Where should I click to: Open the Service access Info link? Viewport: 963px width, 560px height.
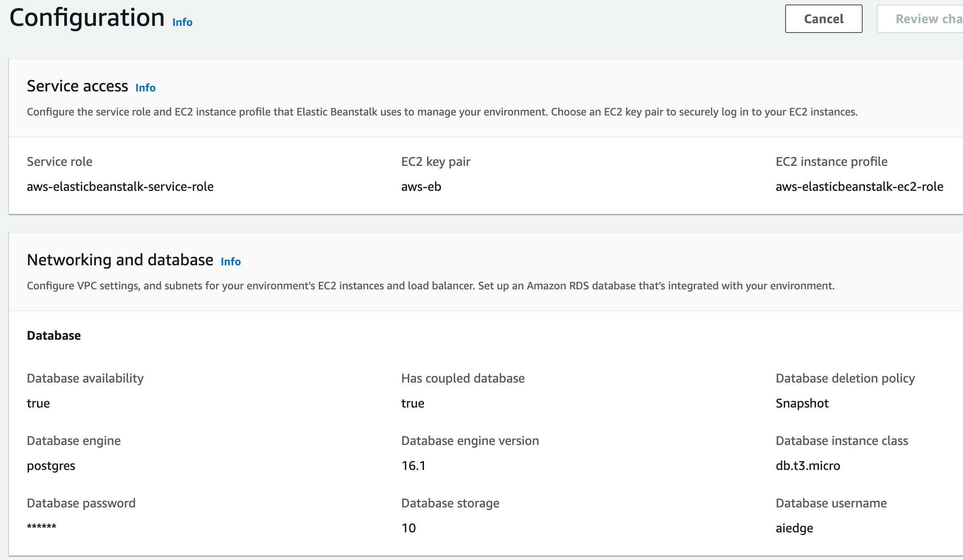click(145, 87)
